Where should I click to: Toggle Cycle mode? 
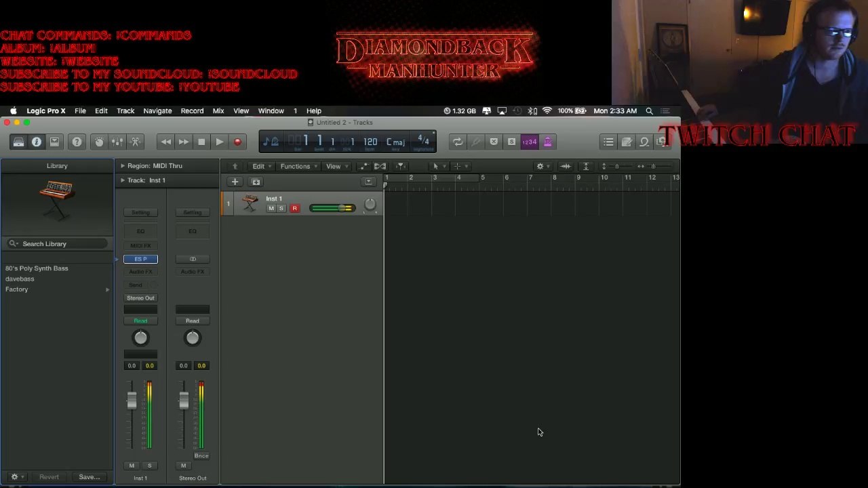pos(458,142)
